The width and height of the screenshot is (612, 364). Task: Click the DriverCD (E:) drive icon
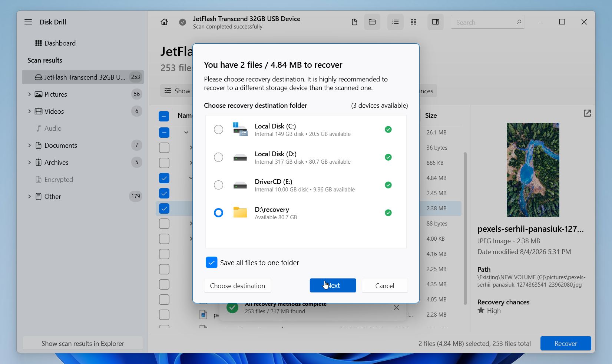[240, 186]
